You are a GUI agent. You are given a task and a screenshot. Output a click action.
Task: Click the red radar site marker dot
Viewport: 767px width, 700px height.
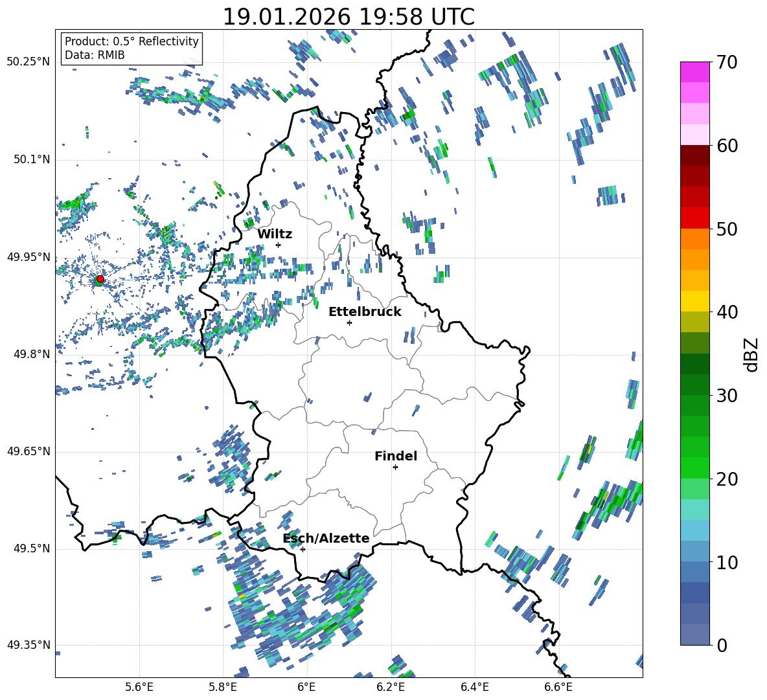coord(100,279)
